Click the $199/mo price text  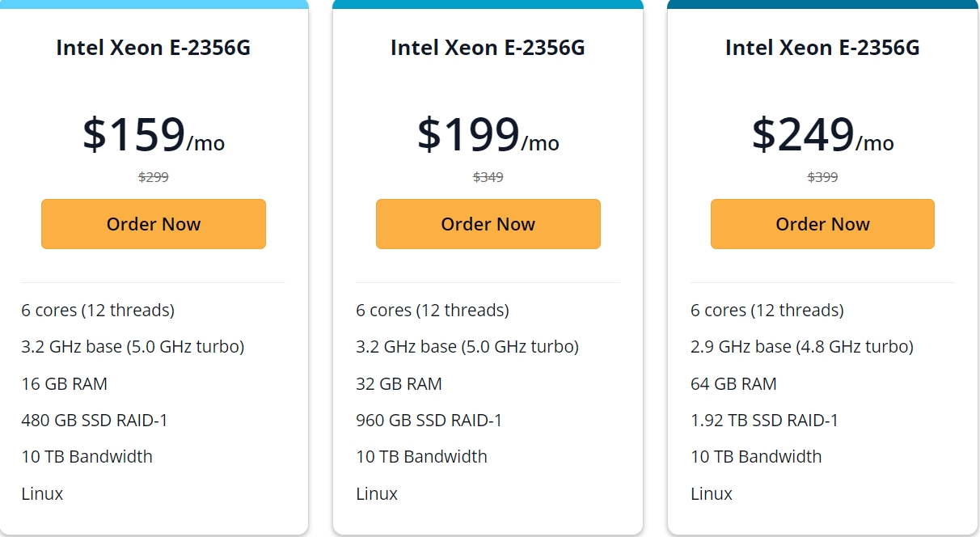click(x=488, y=135)
